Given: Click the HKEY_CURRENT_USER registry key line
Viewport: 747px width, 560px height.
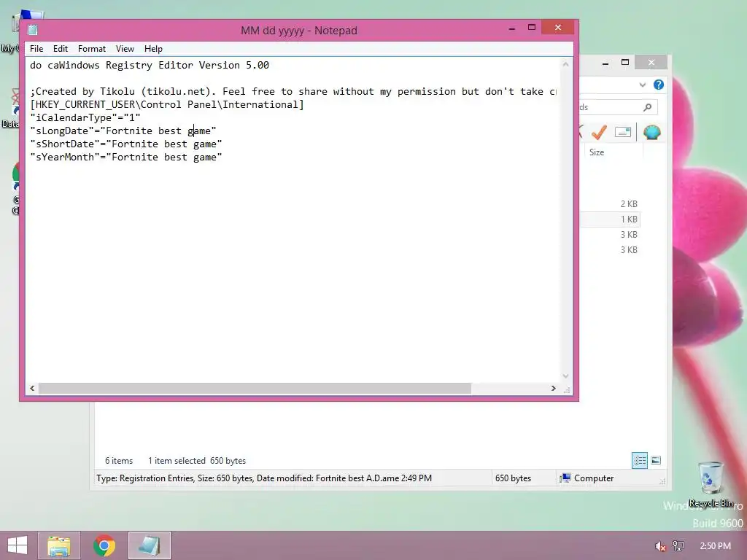Looking at the screenshot, I should point(167,105).
